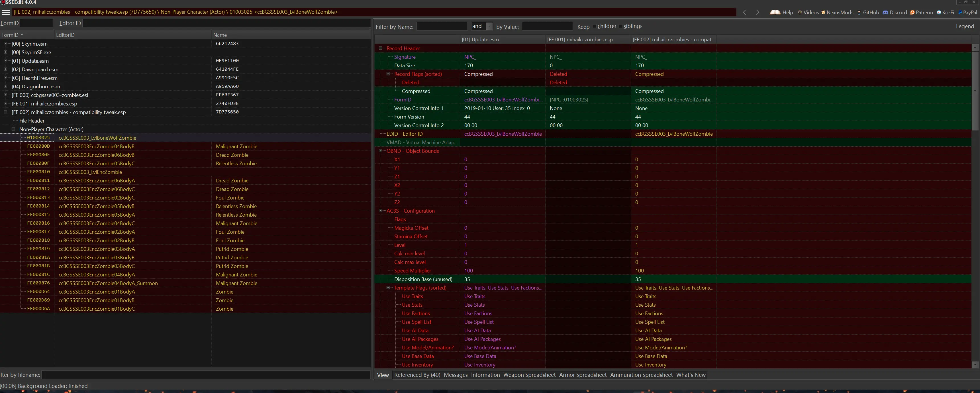Collapse the Record Header section

380,48
